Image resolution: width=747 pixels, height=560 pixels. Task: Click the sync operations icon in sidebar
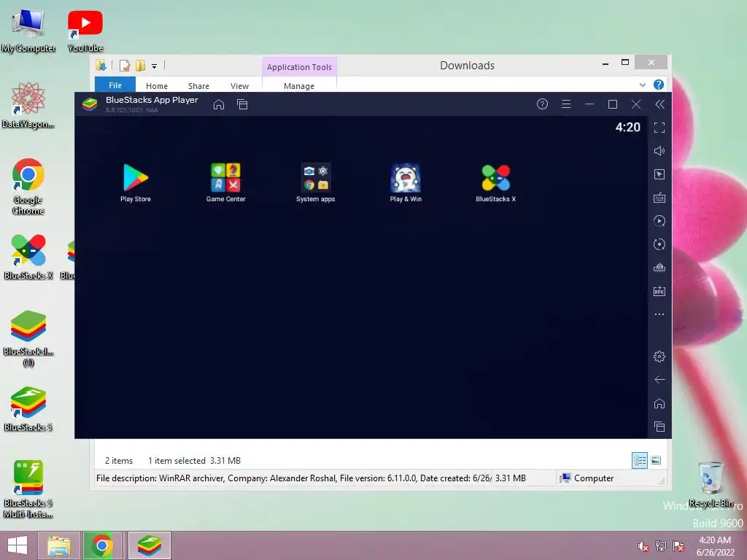point(659,221)
